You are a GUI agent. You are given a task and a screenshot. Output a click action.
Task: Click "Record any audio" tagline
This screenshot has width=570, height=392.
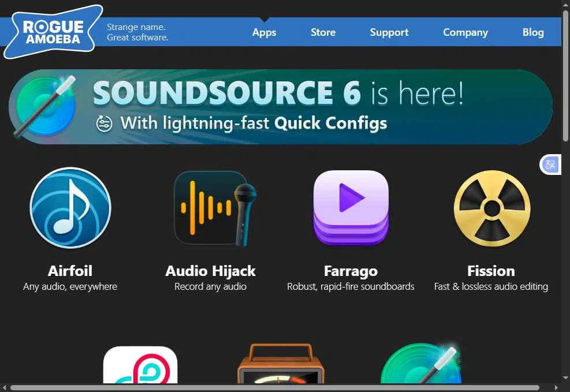click(x=210, y=287)
